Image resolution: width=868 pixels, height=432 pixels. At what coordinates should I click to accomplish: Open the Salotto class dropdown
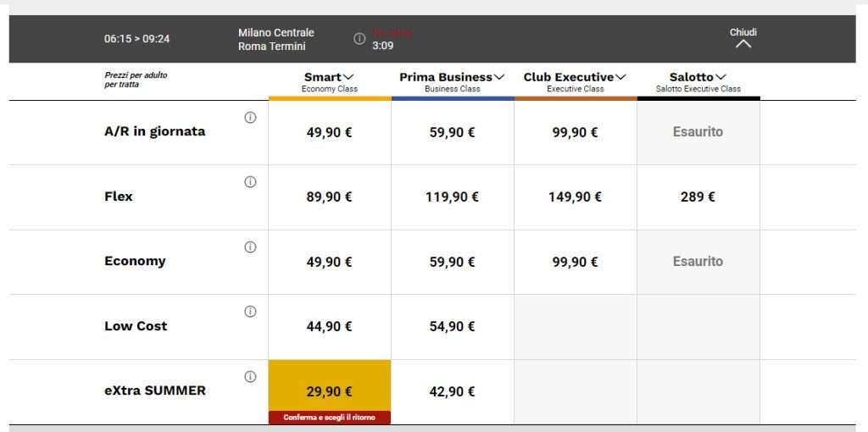point(698,77)
